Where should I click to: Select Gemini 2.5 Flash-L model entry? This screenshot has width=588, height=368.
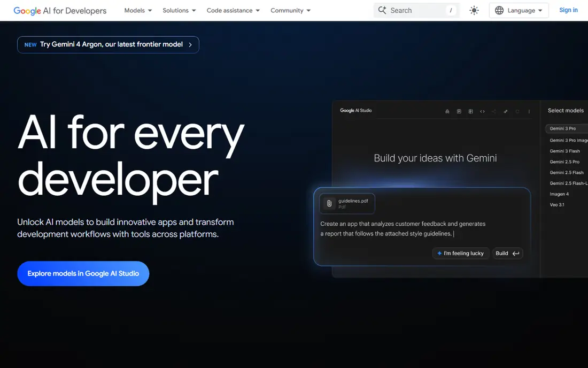[569, 183]
